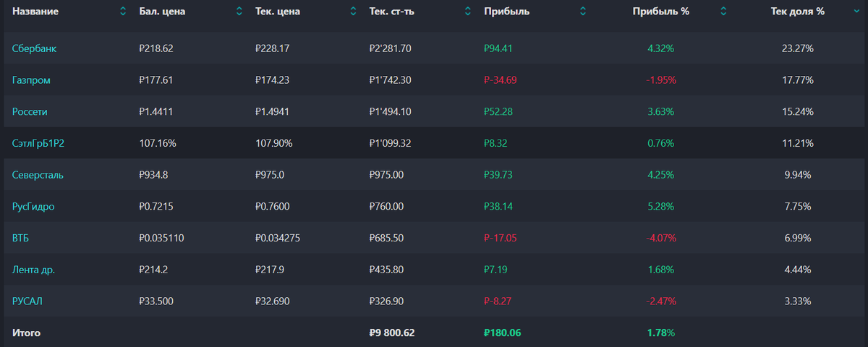
Task: Click the РУСАЛ name link
Action: [27, 301]
